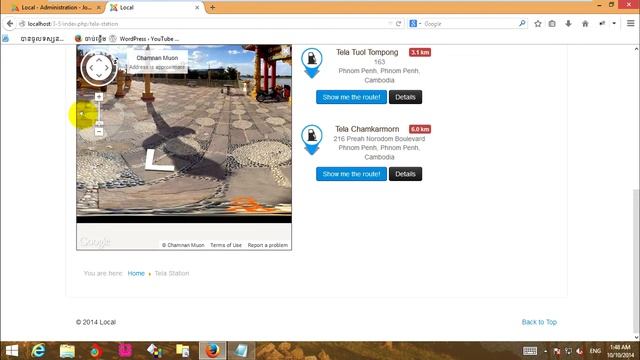This screenshot has height=360, width=640.
Task: Select the active Local tab
Action: coord(155,7)
